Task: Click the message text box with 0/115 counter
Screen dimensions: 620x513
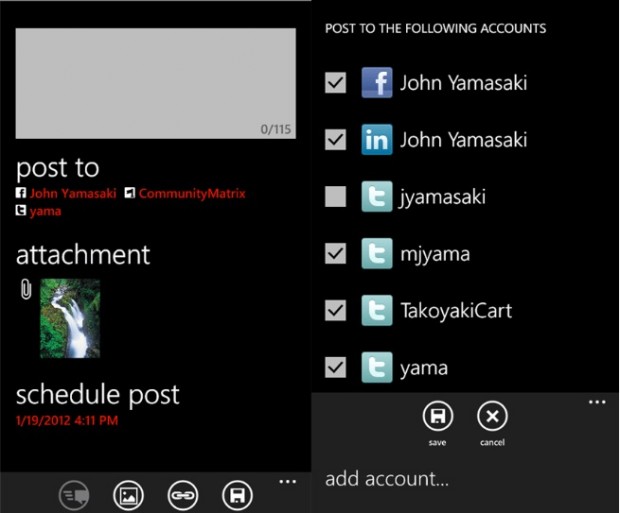Action: (155, 83)
